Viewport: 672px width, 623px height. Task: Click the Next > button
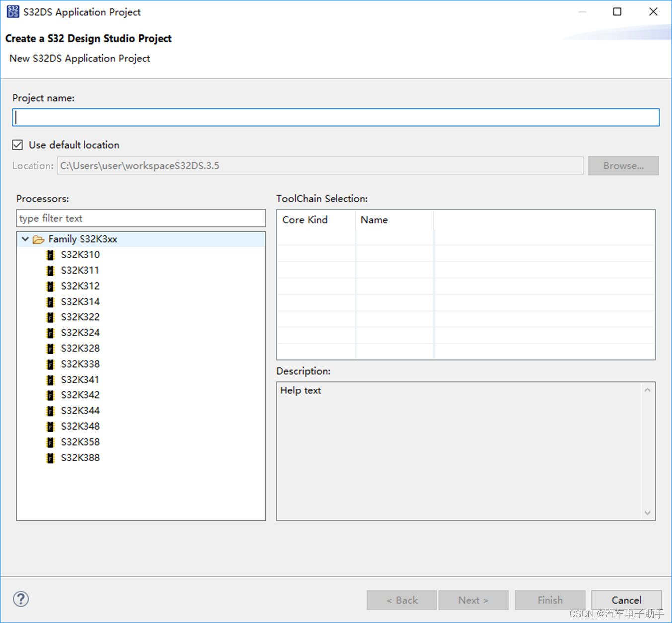click(x=473, y=600)
